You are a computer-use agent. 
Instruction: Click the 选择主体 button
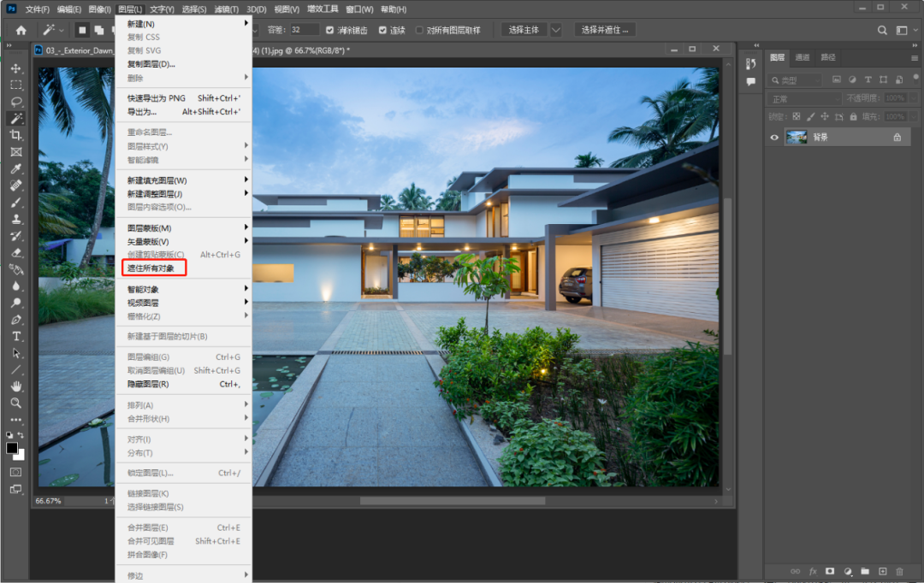tap(524, 30)
